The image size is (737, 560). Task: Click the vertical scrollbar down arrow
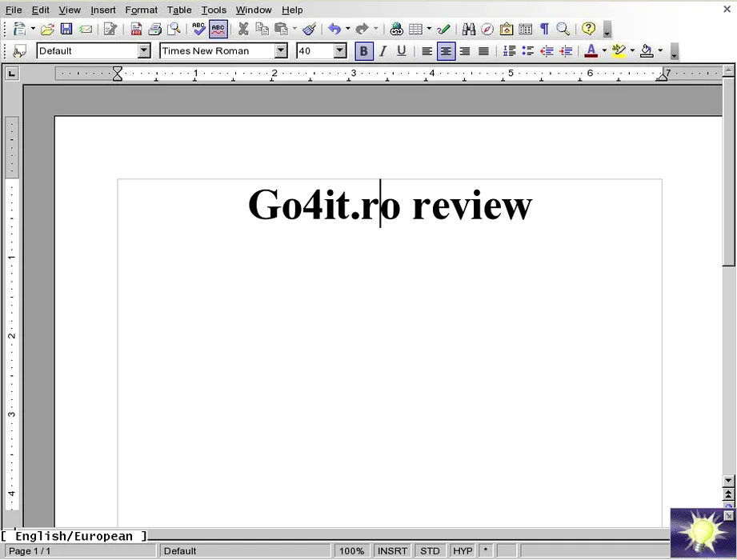point(728,481)
